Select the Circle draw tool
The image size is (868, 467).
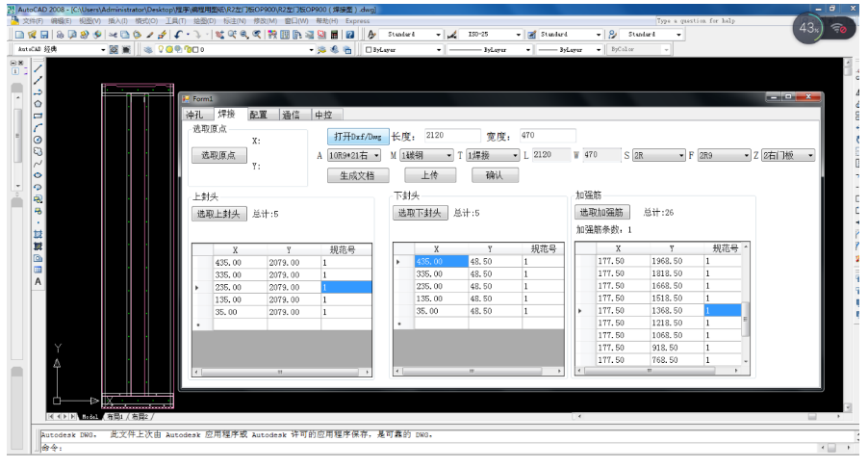click(38, 139)
